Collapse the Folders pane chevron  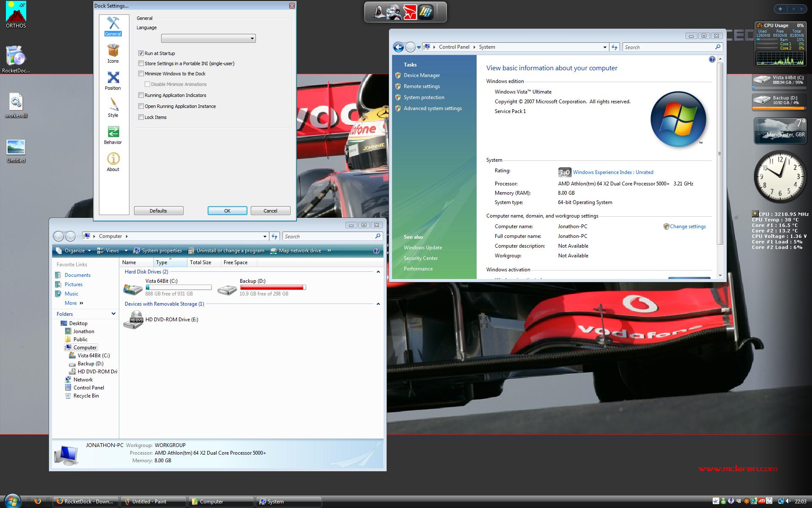point(113,314)
